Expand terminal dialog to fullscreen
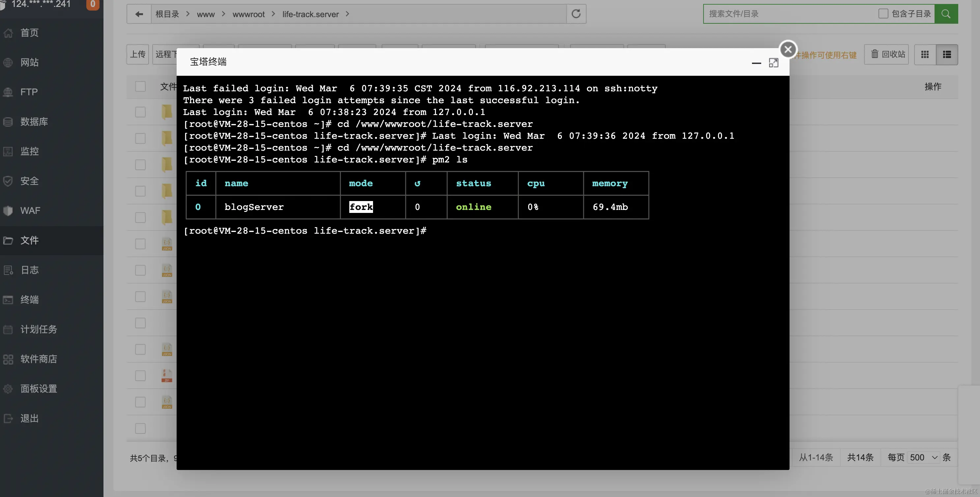Viewport: 980px width, 497px height. tap(773, 63)
